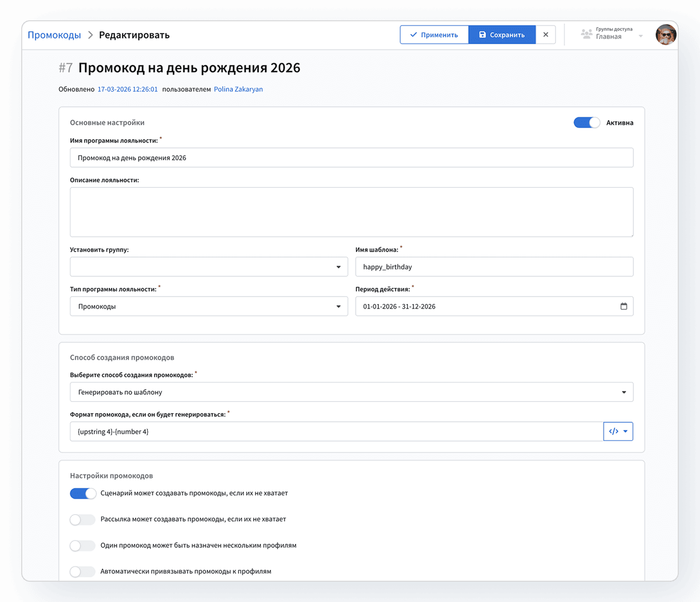The height and width of the screenshot is (602, 700).
Task: Open the Polina Zakaryan user link
Action: click(x=238, y=89)
